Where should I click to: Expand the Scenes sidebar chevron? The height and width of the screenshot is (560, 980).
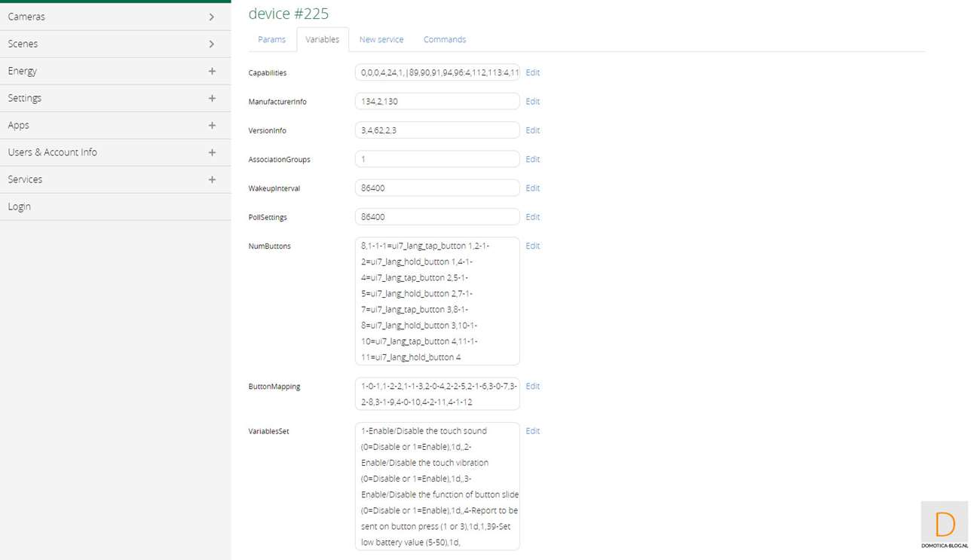(x=211, y=44)
